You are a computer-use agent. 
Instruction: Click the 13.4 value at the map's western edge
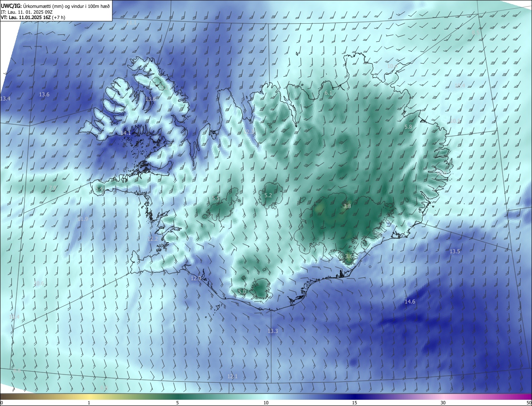click(x=5, y=98)
